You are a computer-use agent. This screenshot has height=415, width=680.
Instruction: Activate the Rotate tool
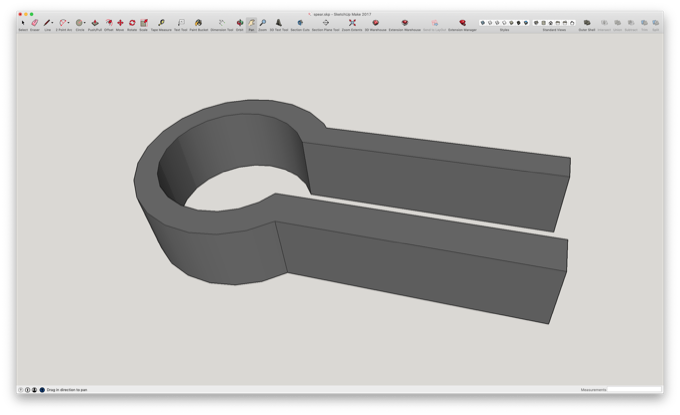[132, 23]
